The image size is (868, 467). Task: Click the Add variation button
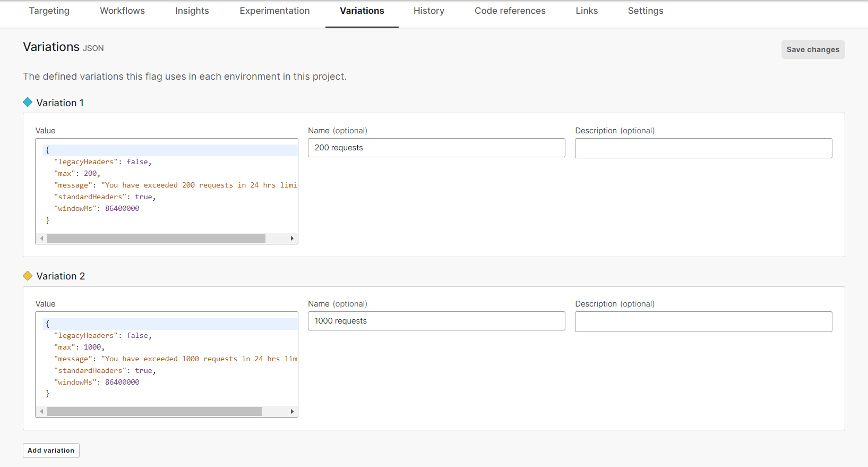click(x=51, y=451)
